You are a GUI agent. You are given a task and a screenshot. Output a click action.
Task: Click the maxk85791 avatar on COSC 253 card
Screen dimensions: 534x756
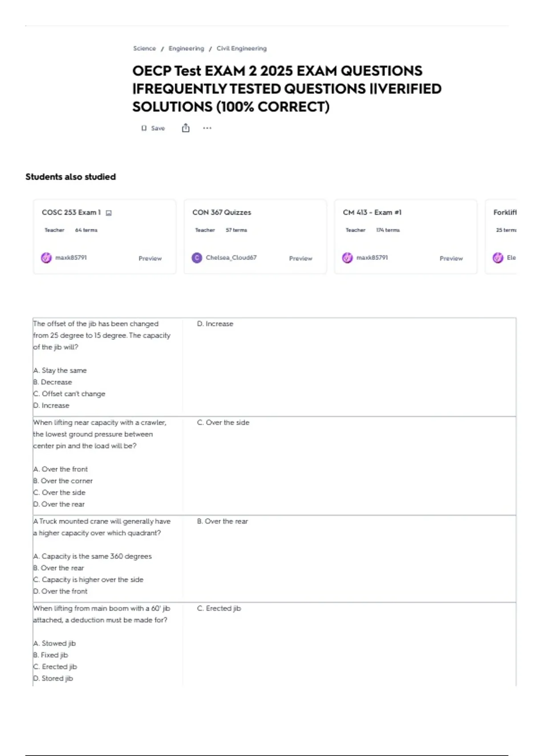46,257
